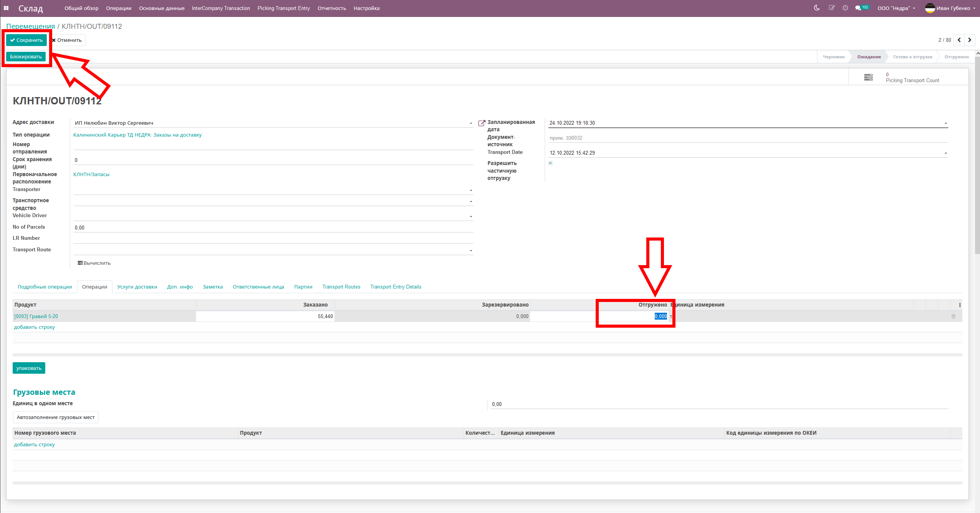Image resolution: width=980 pixels, height=513 pixels.
Task: Switch to the Партии tab
Action: (x=303, y=287)
